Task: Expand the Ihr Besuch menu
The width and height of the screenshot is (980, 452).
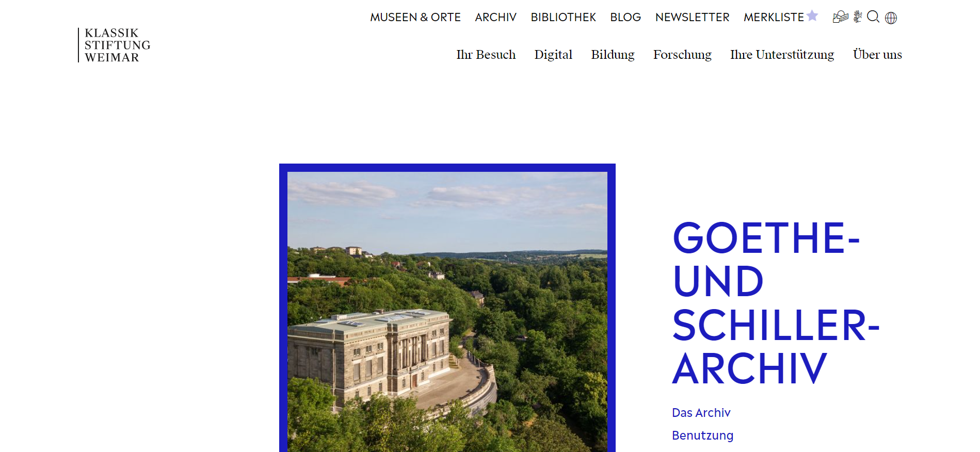Action: pyautogui.click(x=486, y=55)
